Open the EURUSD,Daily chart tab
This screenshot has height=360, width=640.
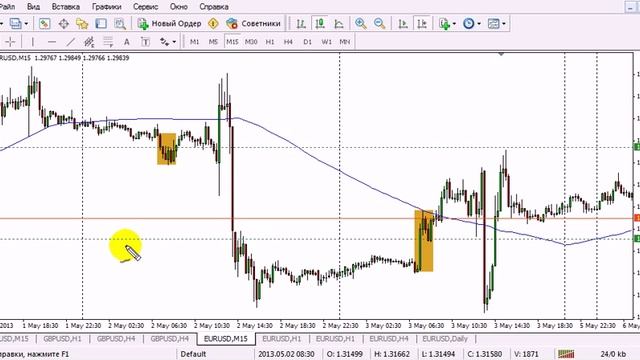(445, 339)
